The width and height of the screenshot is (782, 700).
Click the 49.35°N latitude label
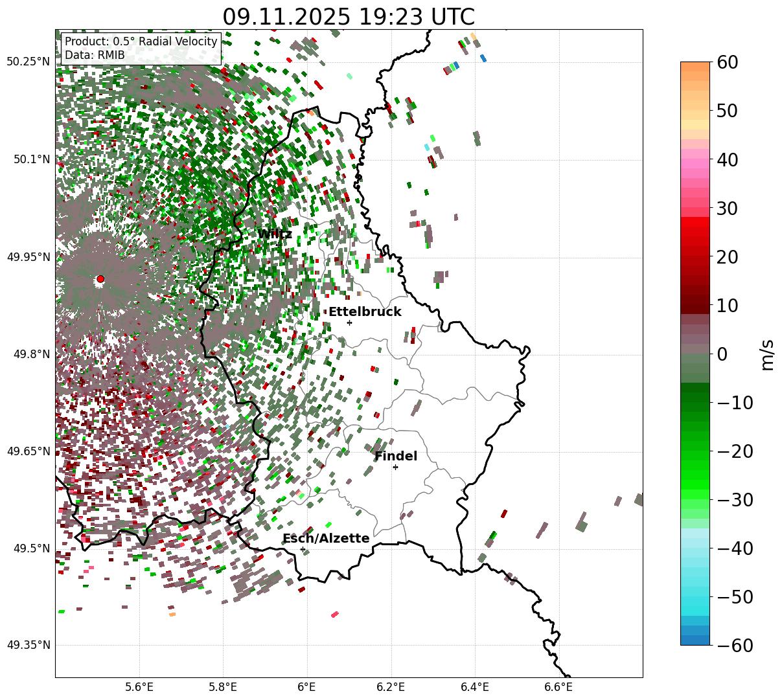[28, 646]
